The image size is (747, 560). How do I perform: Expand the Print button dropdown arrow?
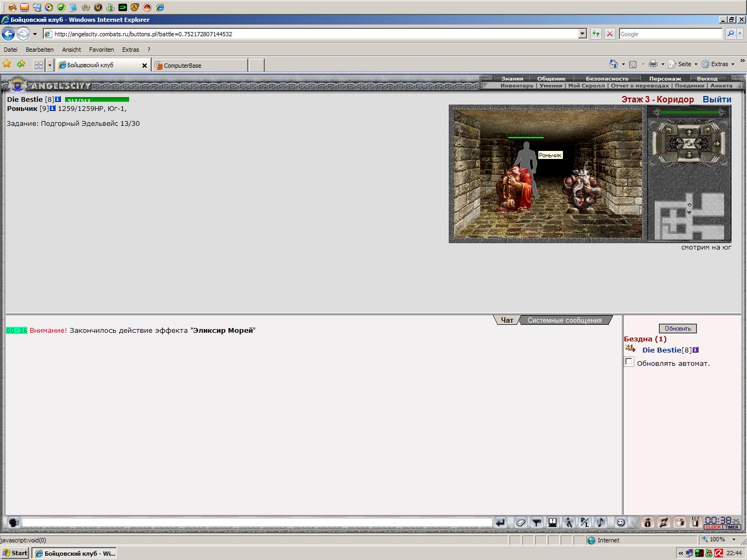pos(663,64)
